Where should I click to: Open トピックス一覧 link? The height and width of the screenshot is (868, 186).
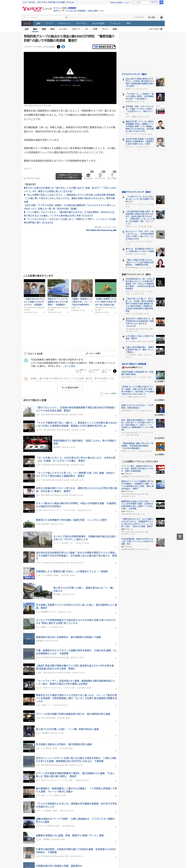pyautogui.click(x=155, y=29)
